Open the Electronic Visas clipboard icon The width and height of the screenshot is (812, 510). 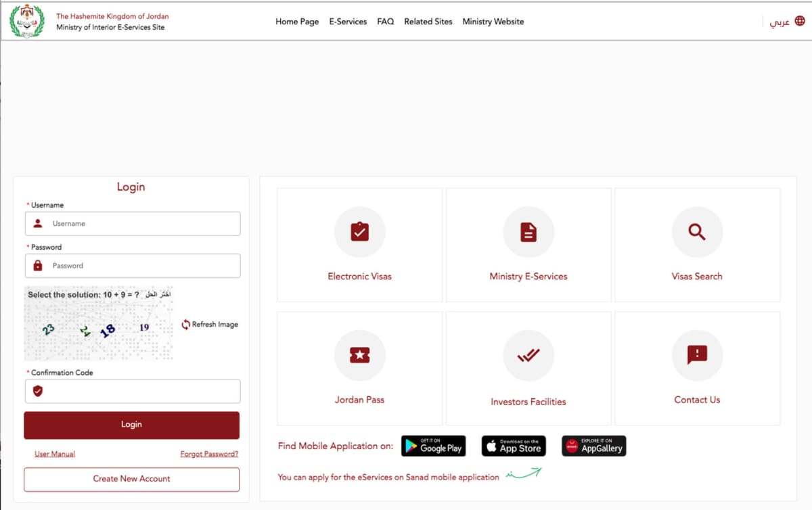coord(359,232)
